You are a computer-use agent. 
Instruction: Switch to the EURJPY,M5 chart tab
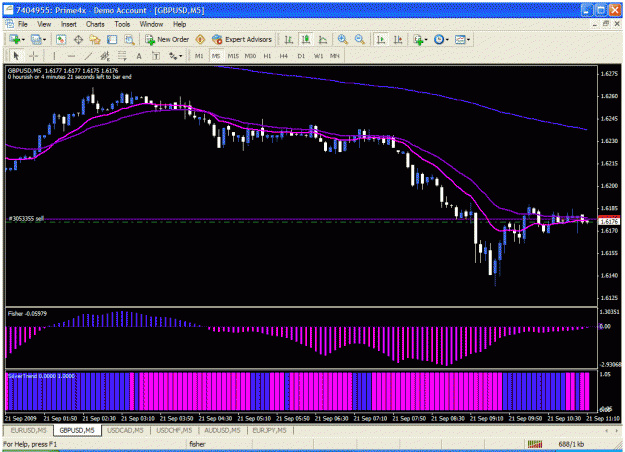point(269,430)
